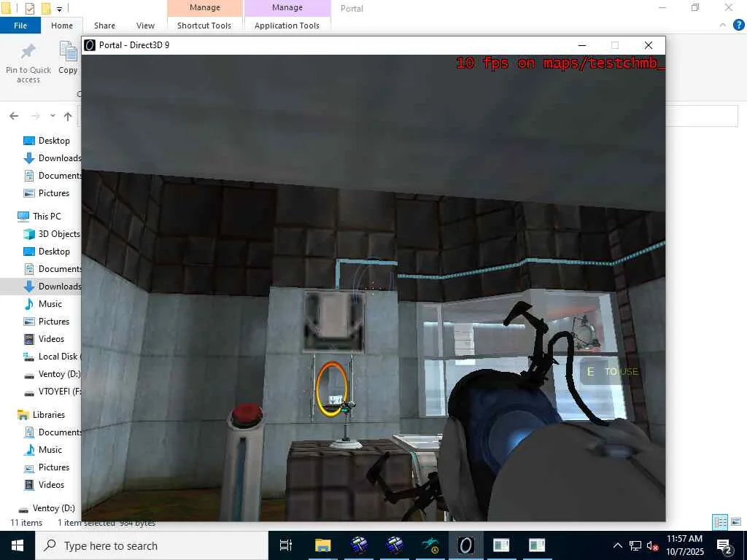Viewport: 747px width, 560px height.
Task: Minimize the Portal - Direct3D 9 window
Action: 581,45
